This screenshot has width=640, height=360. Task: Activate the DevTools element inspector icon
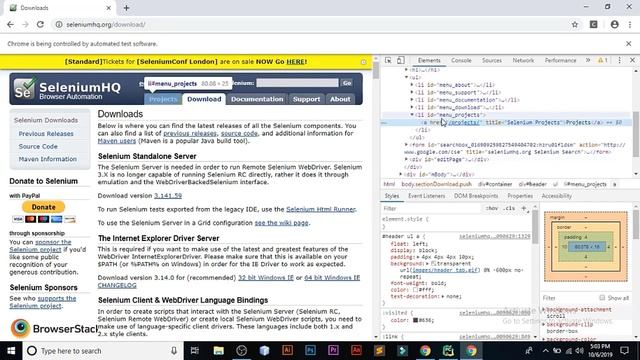coord(388,60)
